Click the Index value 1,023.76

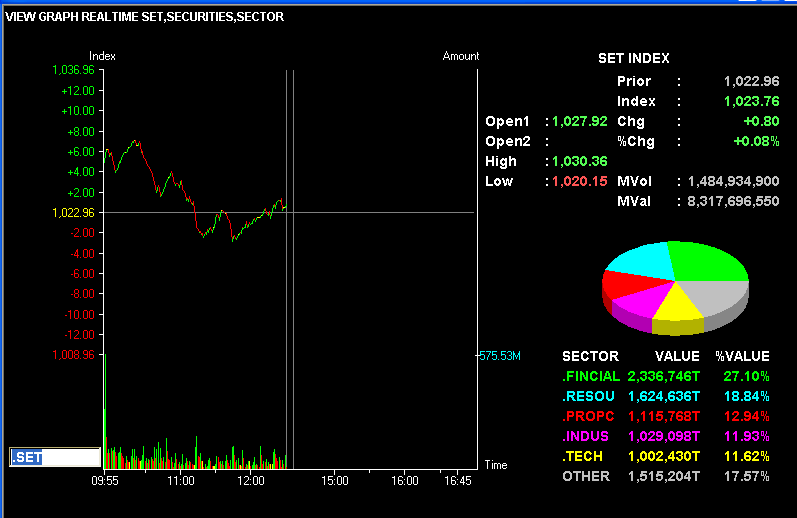coord(751,101)
